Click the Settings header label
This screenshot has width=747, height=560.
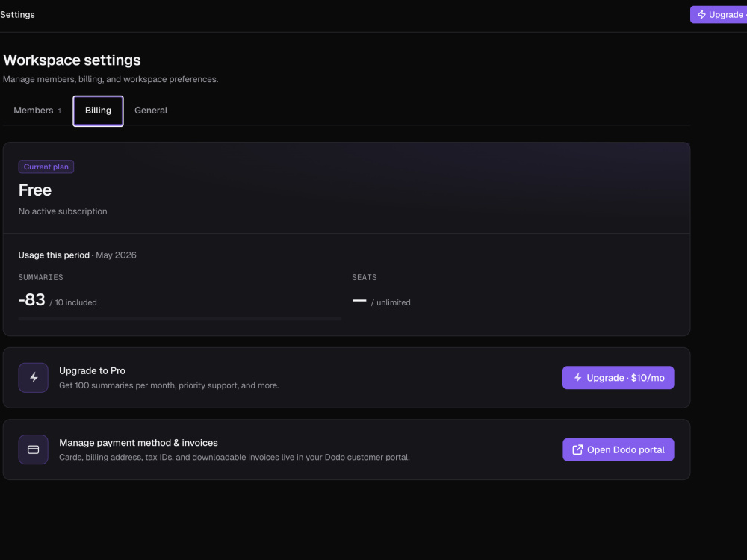18,15
